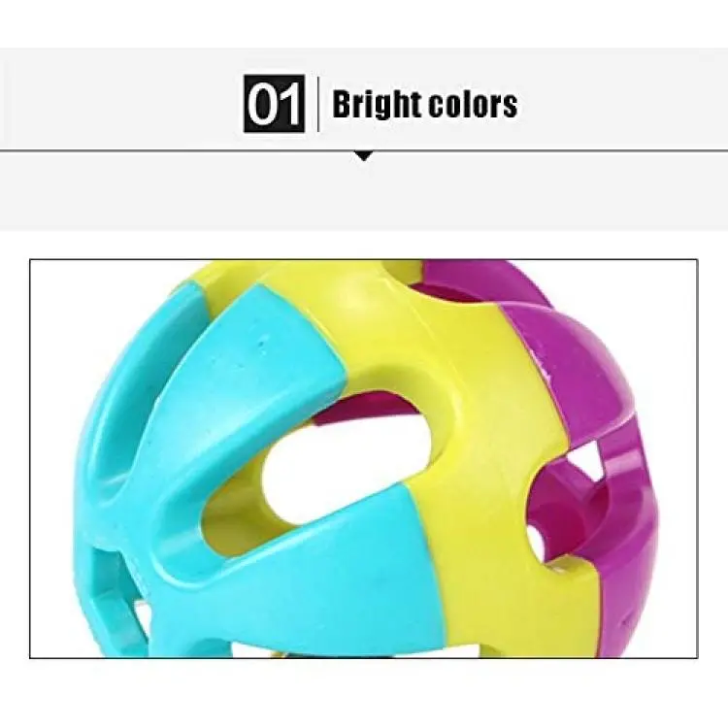728x728 pixels.
Task: Click the large oval hole in the ball
Action: (346, 467)
